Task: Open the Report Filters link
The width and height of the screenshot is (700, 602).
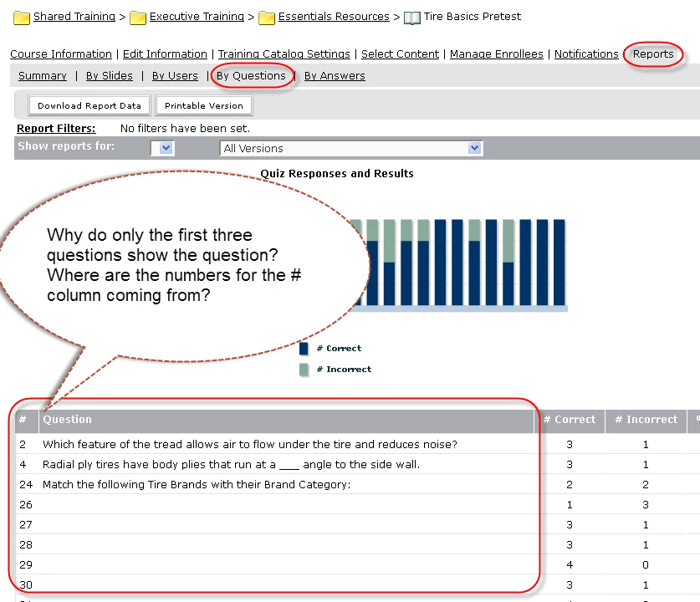Action: pos(56,129)
